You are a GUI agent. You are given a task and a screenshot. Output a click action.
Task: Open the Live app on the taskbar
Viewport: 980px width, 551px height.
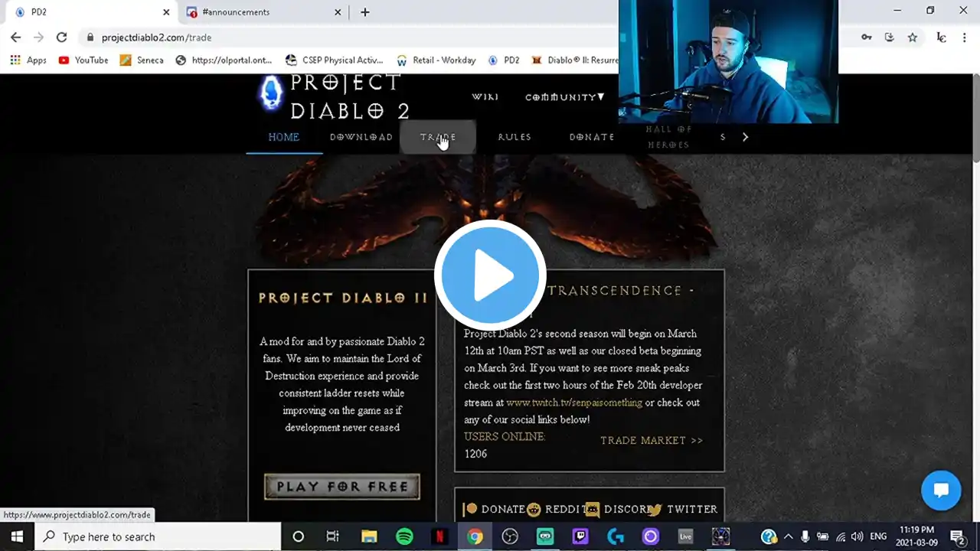685,536
